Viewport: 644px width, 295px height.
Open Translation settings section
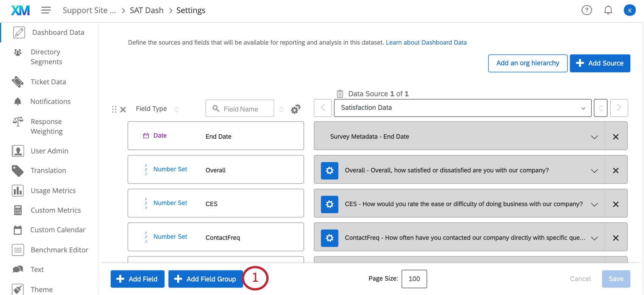click(x=49, y=171)
